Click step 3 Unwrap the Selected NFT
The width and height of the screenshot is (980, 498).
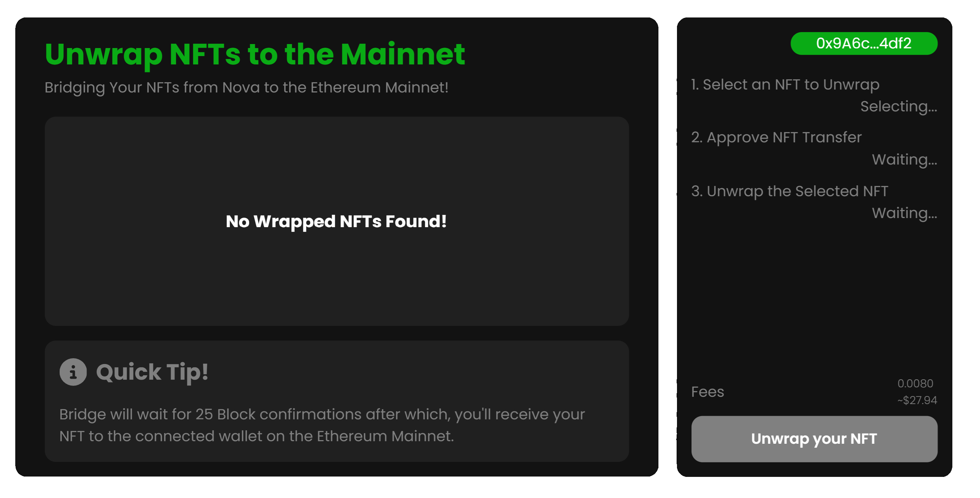(790, 191)
